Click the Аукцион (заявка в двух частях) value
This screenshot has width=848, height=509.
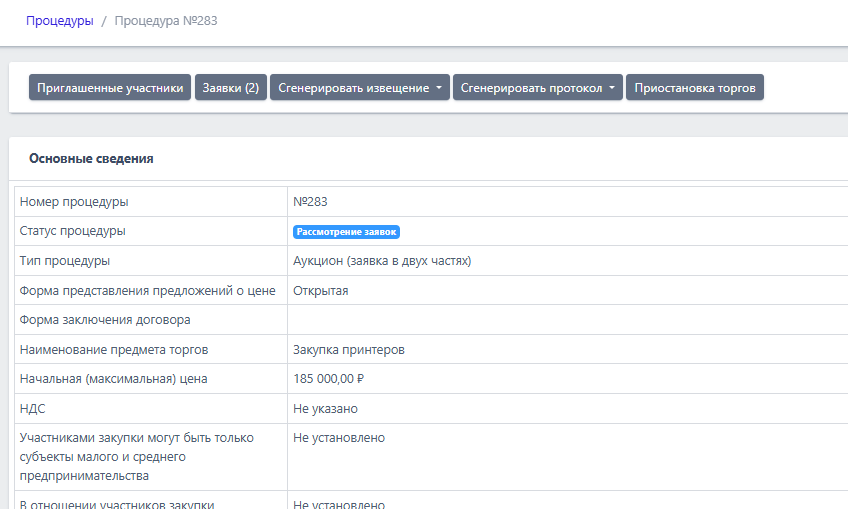click(381, 261)
